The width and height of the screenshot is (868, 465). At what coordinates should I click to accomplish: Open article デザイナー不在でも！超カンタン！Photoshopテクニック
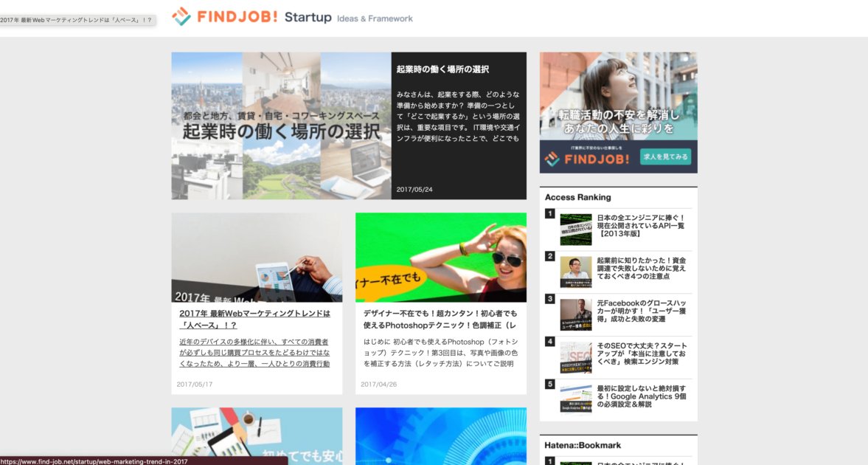tap(440, 320)
